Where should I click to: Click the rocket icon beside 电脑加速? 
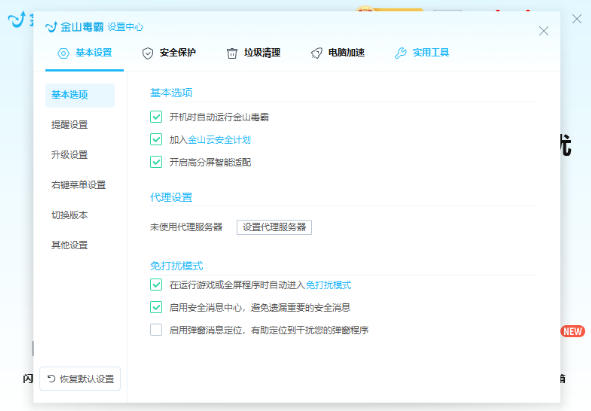(x=317, y=53)
